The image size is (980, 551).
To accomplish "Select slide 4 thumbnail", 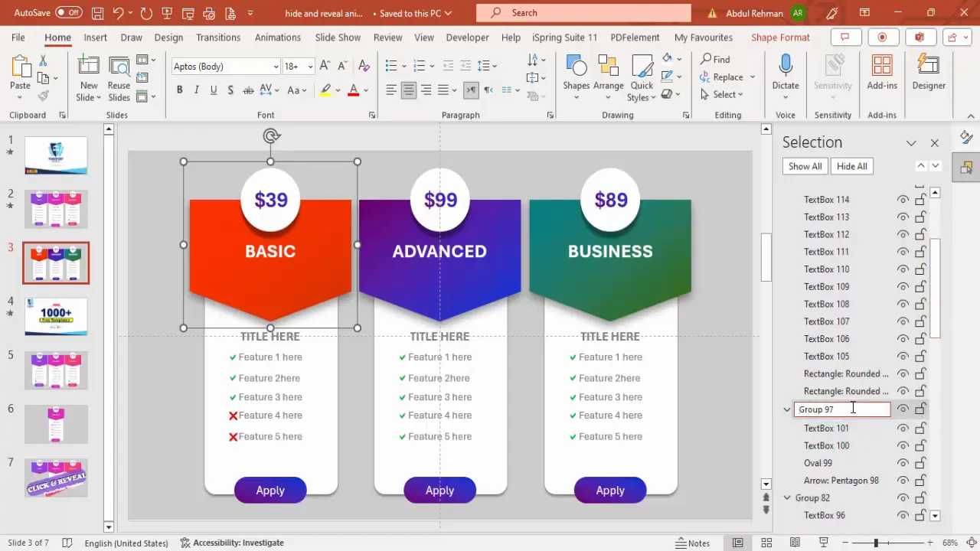I will point(56,316).
